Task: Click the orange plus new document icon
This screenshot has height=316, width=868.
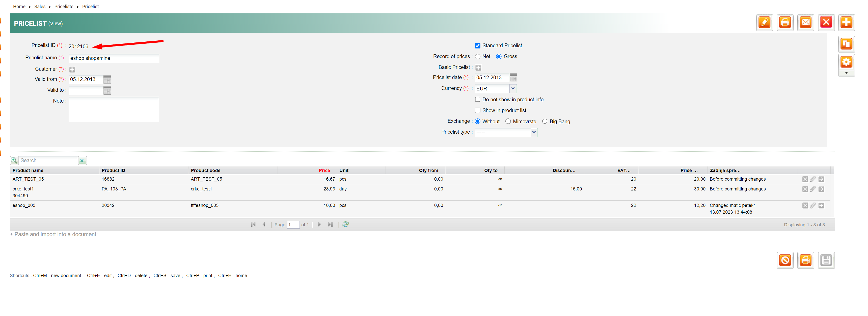Action: coord(846,22)
